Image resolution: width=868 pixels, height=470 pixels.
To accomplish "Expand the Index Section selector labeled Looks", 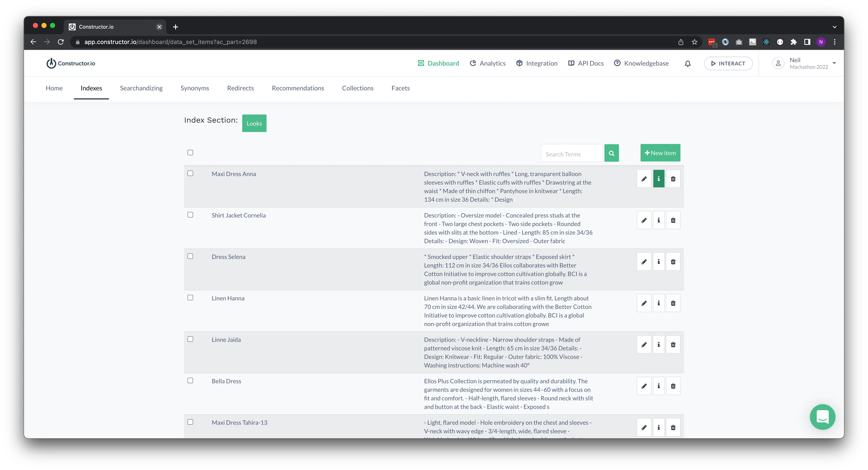I will pos(254,123).
